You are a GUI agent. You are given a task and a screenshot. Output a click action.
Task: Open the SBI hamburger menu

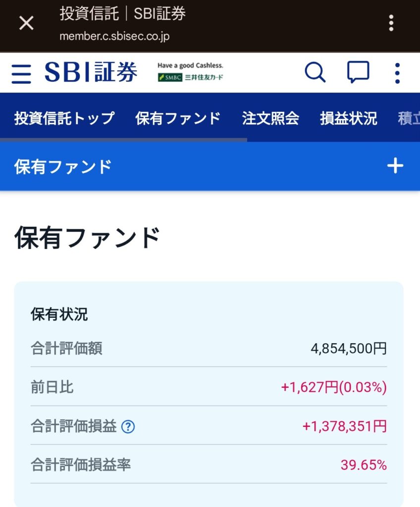click(x=21, y=73)
